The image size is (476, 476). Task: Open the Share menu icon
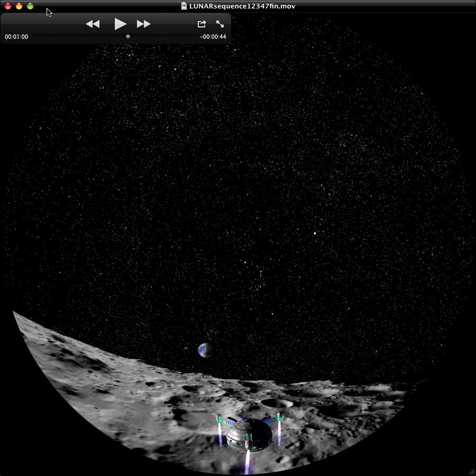(x=202, y=24)
